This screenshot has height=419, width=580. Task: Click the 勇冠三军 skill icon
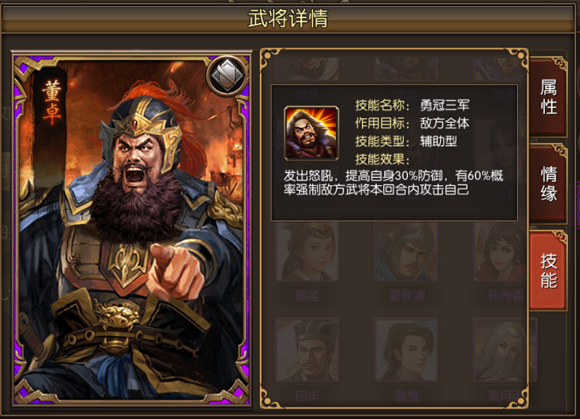(311, 133)
